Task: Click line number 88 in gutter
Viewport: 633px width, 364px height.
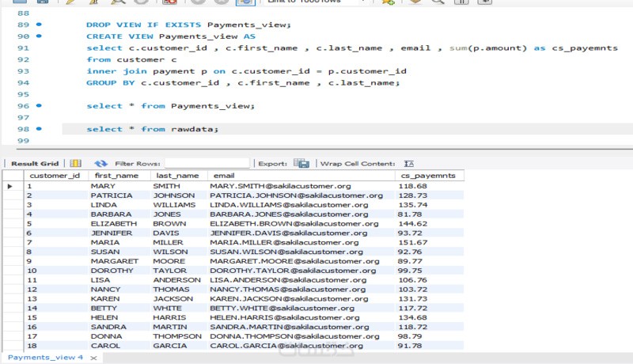Action: (x=23, y=13)
